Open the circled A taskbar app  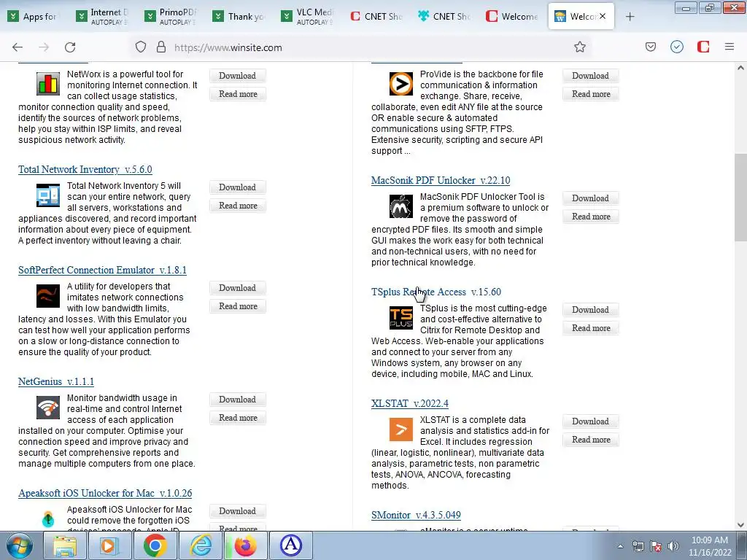(291, 545)
